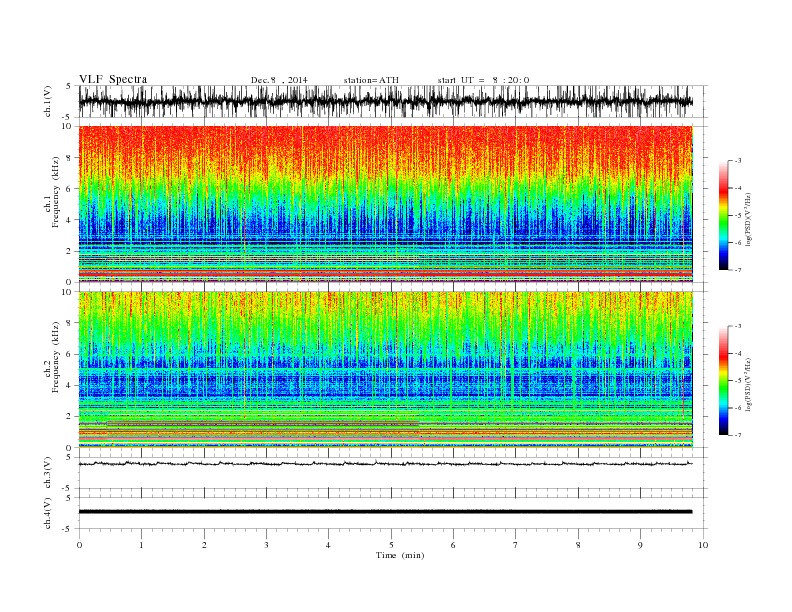Viewport: 792px width, 612px height.
Task: Click the "8" frequency tick of ch.1 spectrogram
Action: 70,158
